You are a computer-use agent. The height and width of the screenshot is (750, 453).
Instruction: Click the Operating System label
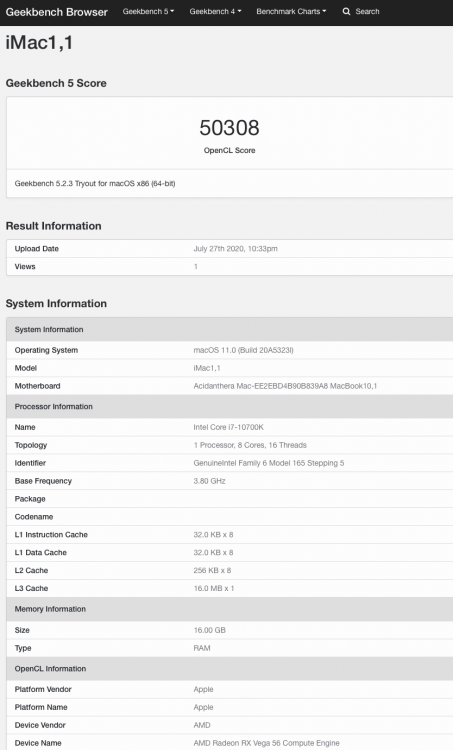pos(46,350)
